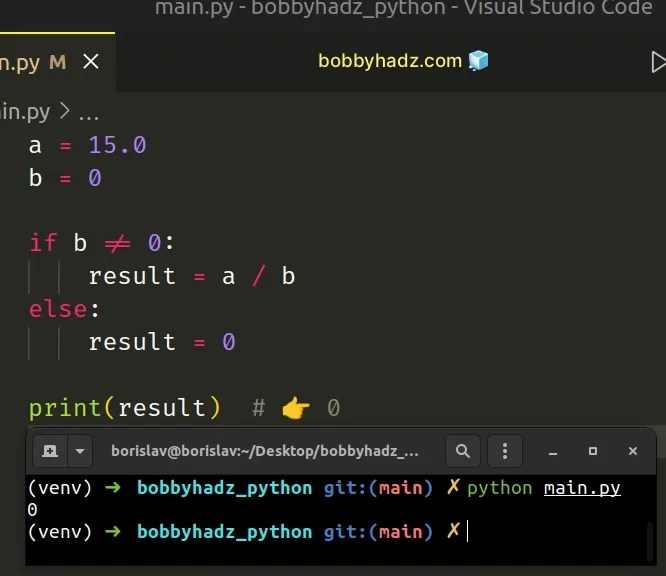Image resolution: width=666 pixels, height=576 pixels.
Task: Click 'result = a / b' line
Action: click(192, 276)
